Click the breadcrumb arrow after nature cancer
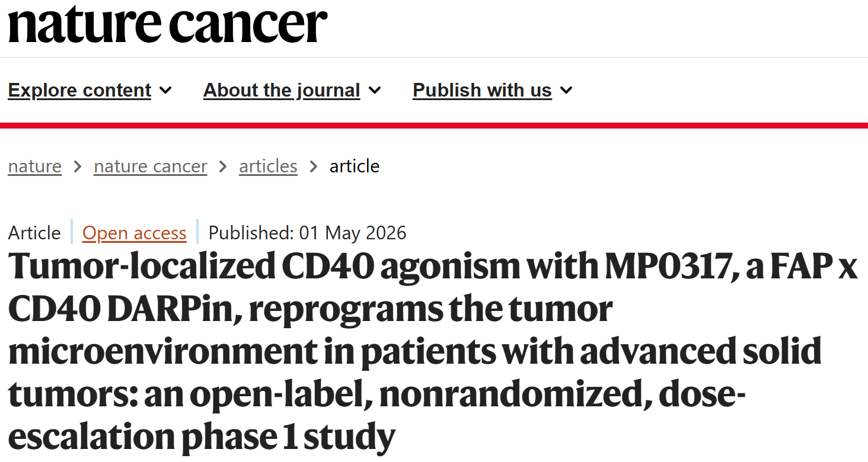 tap(223, 167)
